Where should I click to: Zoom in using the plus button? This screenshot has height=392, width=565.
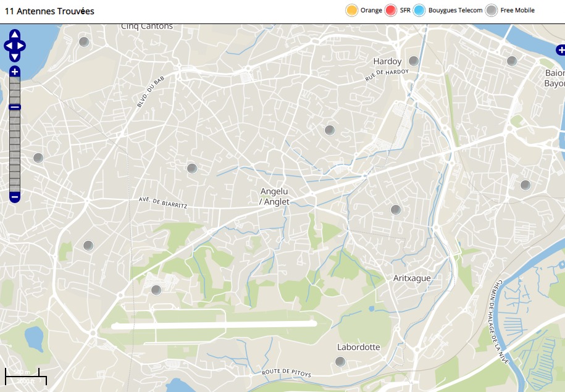click(x=15, y=72)
